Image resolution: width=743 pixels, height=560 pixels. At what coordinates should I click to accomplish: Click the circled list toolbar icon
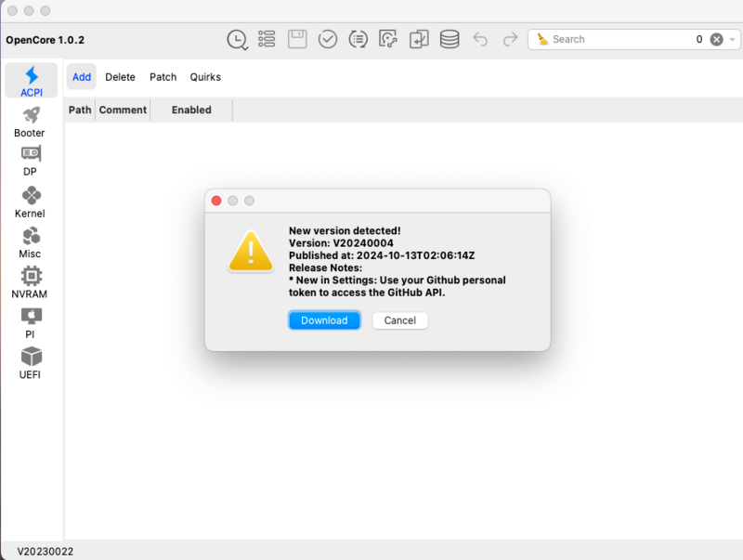[358, 39]
